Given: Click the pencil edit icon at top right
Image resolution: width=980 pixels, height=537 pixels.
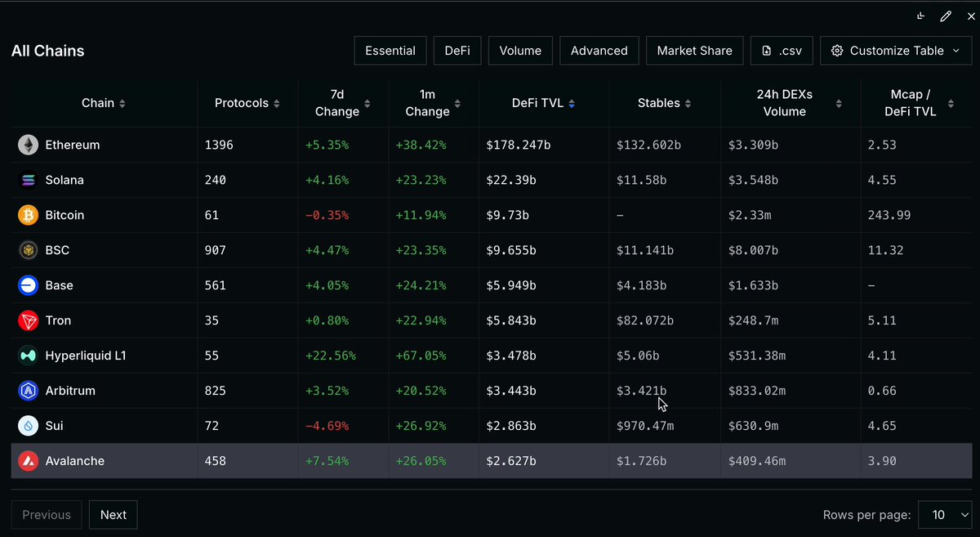Looking at the screenshot, I should pos(946,16).
